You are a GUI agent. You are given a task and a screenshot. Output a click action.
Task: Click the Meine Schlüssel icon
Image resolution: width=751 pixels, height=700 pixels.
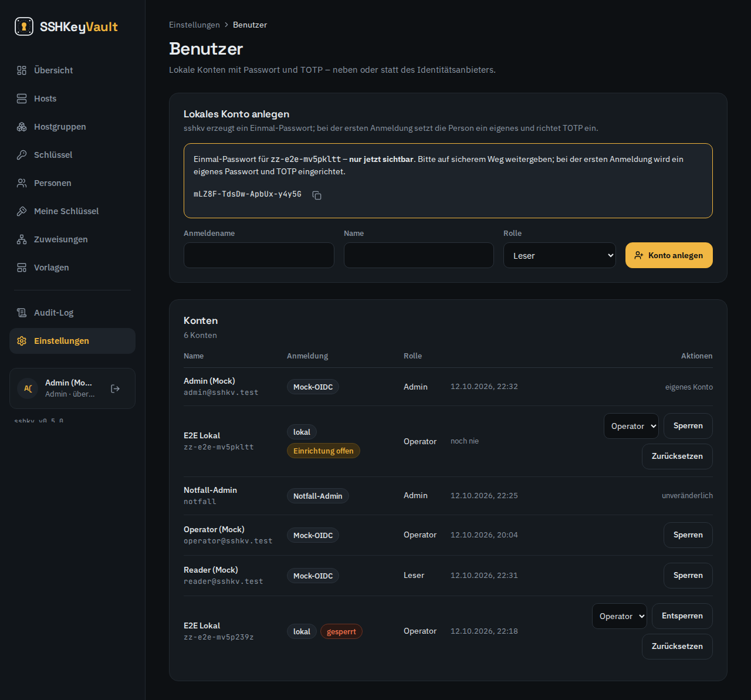pos(22,211)
